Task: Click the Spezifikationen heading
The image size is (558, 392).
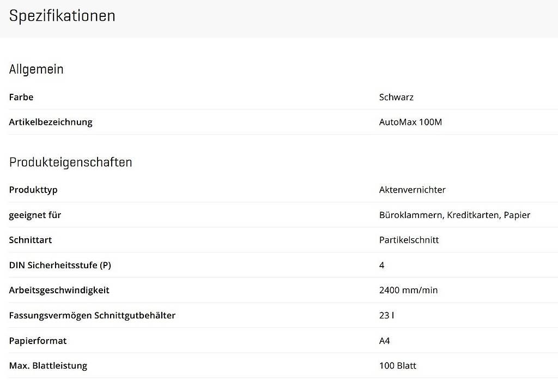Action: [62, 16]
